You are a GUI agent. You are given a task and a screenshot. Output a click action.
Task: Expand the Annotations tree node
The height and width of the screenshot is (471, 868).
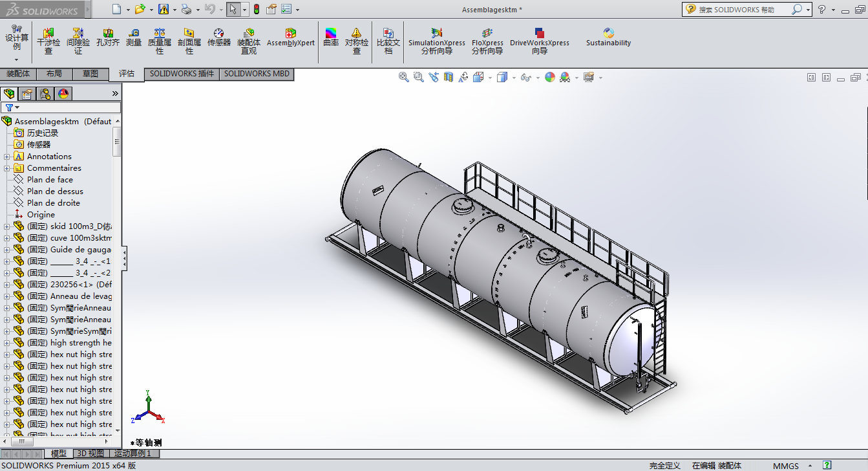coord(7,157)
